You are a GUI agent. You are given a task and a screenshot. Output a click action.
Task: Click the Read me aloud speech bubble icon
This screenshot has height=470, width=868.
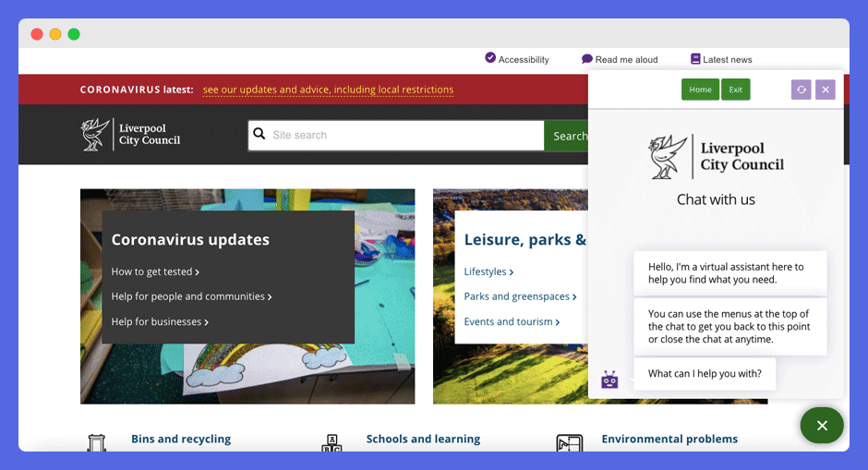[x=586, y=59]
